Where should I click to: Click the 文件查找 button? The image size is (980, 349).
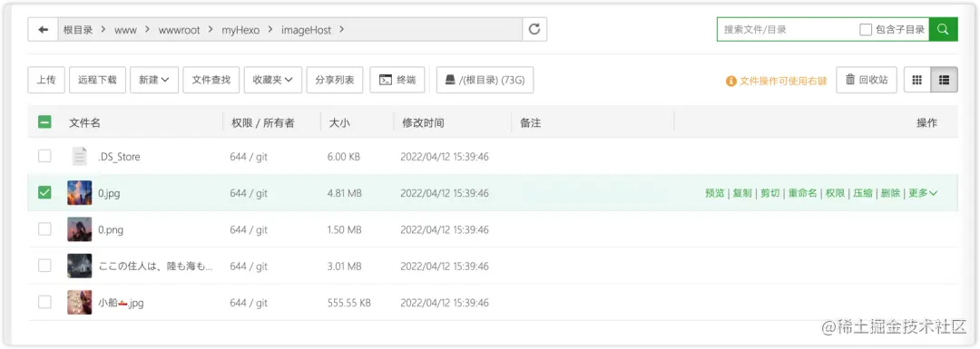(211, 80)
